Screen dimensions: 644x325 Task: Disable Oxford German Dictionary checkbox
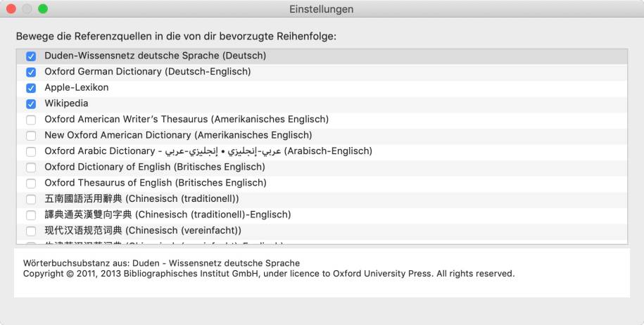[x=31, y=72]
